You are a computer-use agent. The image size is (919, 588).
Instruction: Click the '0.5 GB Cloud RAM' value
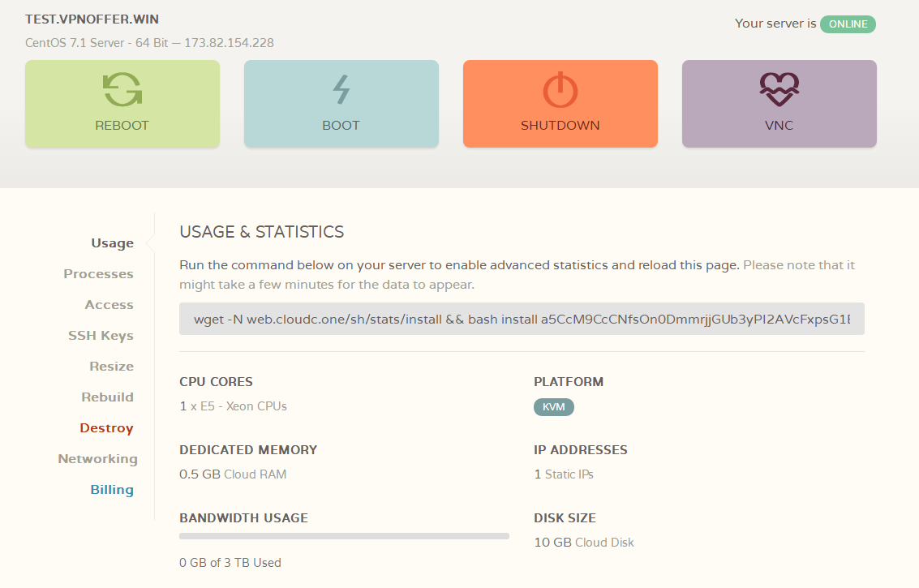233,474
